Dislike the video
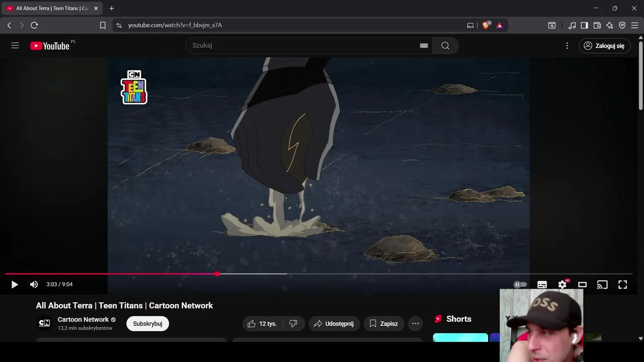 (293, 324)
